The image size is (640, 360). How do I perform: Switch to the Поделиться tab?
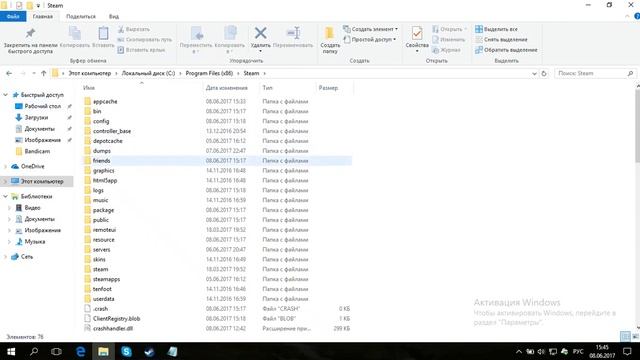coord(81,16)
